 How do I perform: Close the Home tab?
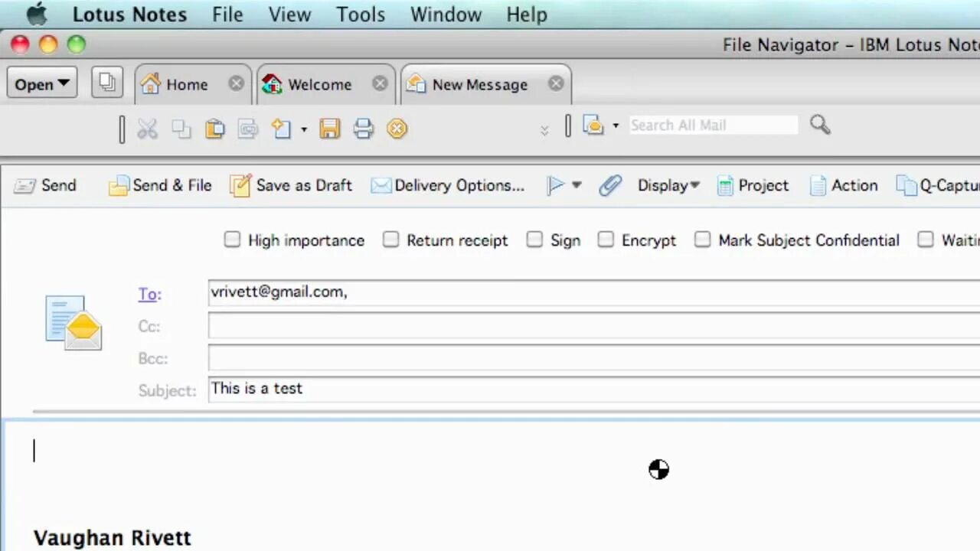click(237, 84)
